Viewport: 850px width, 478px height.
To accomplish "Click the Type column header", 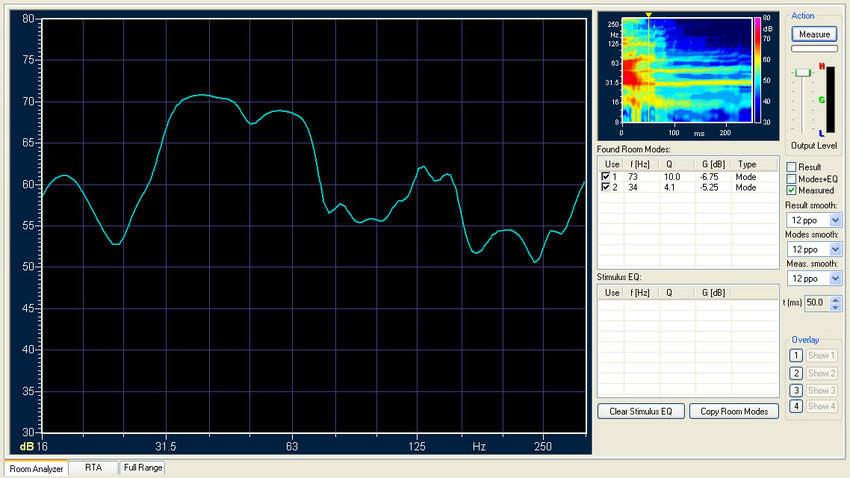I will [x=747, y=164].
